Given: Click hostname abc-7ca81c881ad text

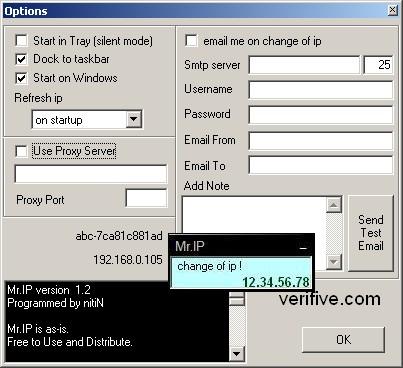Looking at the screenshot, I should 119,236.
